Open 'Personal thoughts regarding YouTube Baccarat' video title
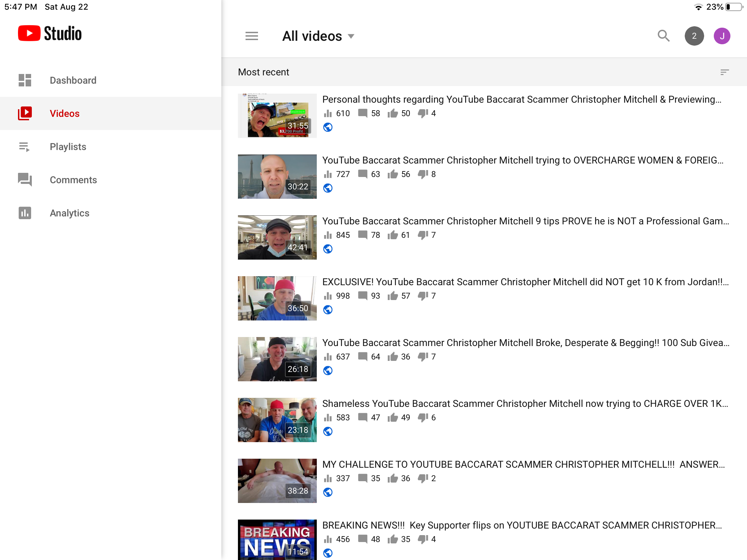The image size is (747, 560). pos(522,100)
